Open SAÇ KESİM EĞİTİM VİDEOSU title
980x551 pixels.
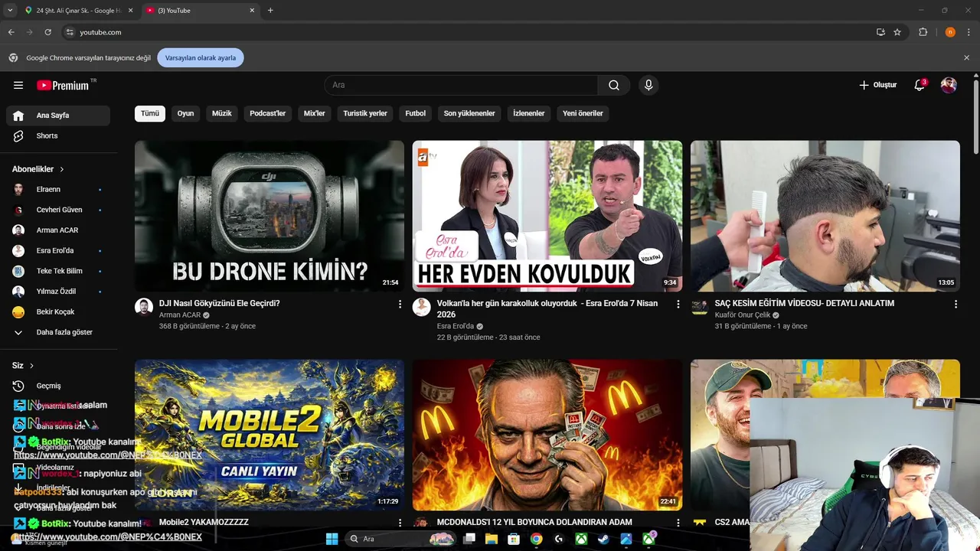tap(805, 303)
